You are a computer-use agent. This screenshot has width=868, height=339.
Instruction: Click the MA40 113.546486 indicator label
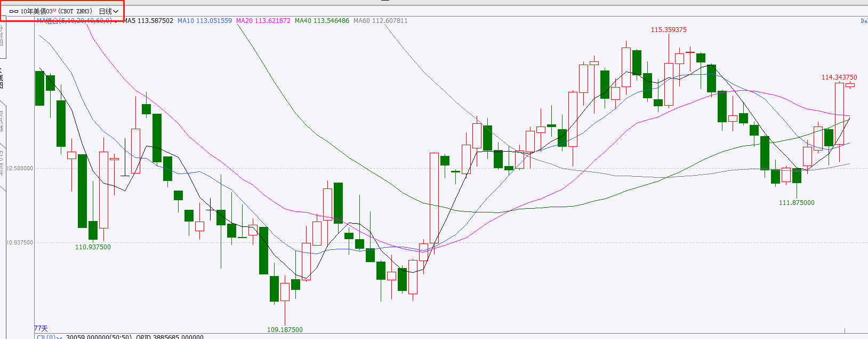click(x=322, y=21)
